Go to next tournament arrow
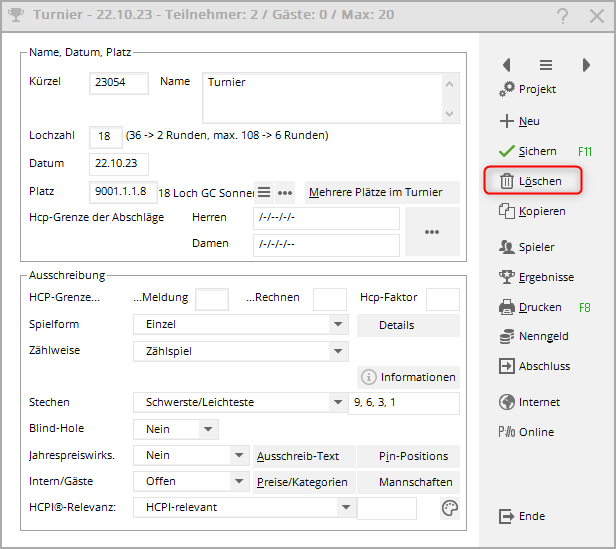This screenshot has width=616, height=549. point(586,65)
